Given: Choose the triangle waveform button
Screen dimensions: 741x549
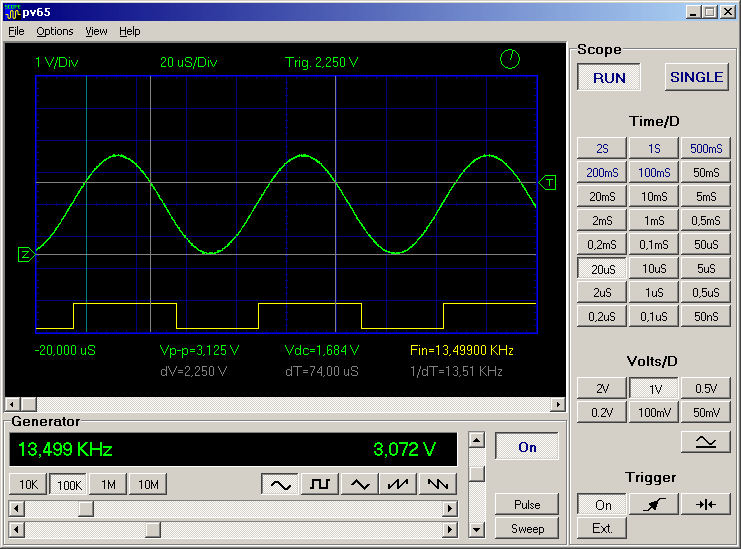Looking at the screenshot, I should pos(359,484).
